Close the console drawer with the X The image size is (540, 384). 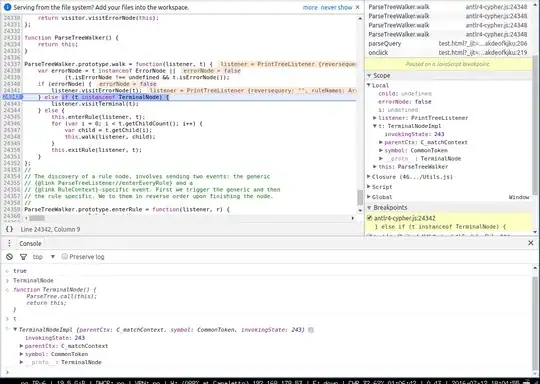coord(531,243)
